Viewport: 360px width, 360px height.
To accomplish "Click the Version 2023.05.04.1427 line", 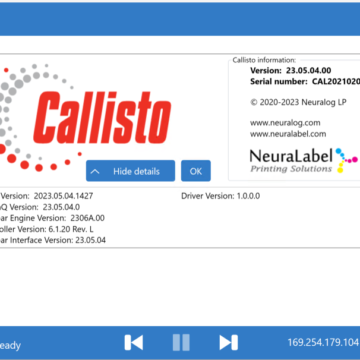I will (x=47, y=196).
